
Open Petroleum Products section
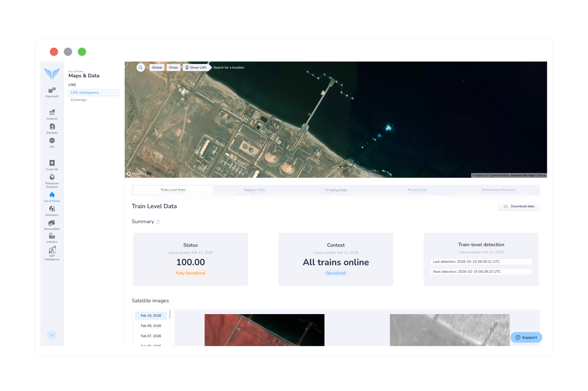52,178
